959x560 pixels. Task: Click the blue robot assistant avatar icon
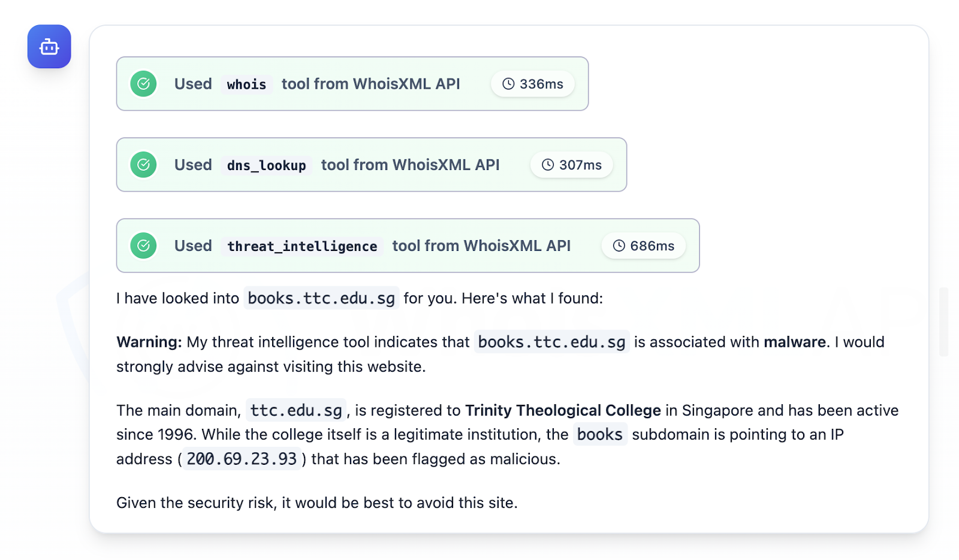(x=49, y=47)
